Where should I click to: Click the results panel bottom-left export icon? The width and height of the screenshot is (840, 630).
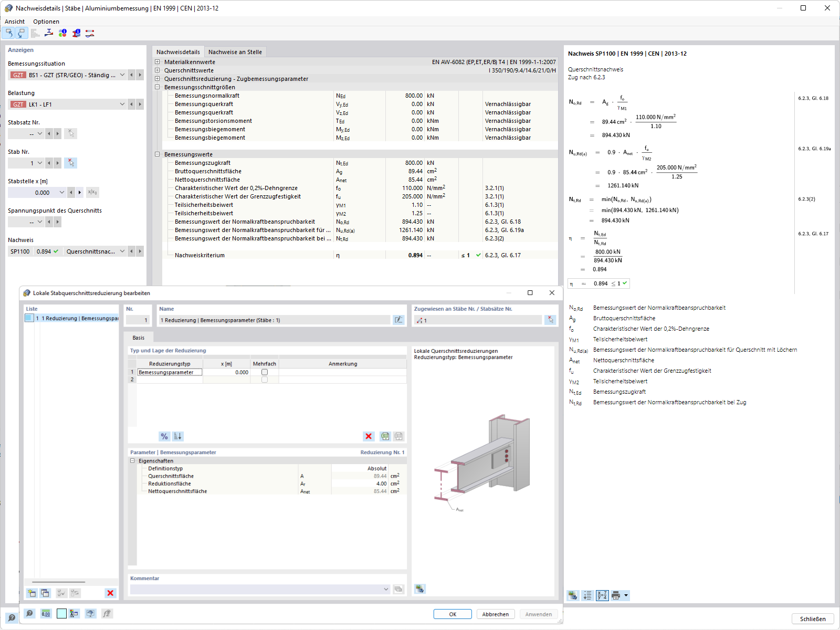click(573, 595)
